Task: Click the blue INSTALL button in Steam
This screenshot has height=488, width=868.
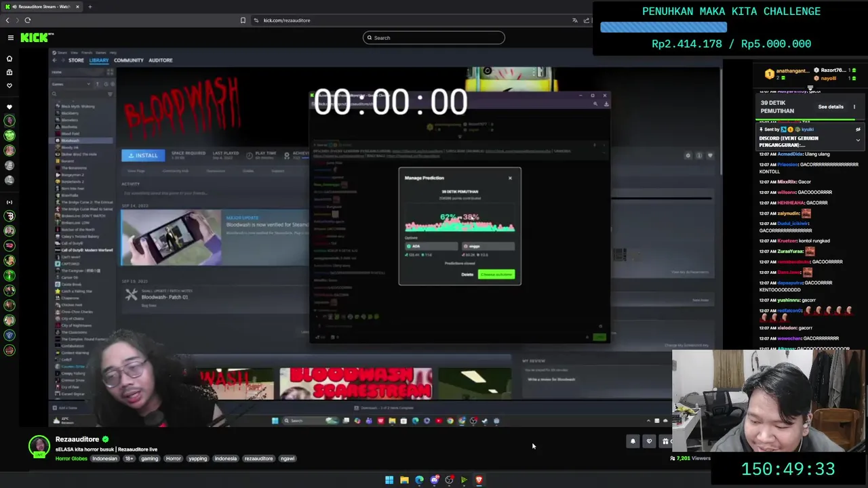Action: (142, 155)
